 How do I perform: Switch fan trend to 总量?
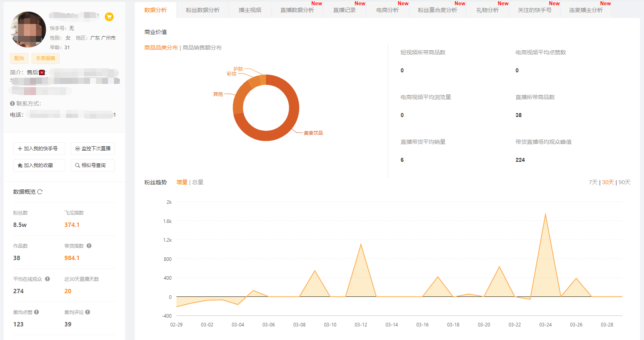(198, 182)
